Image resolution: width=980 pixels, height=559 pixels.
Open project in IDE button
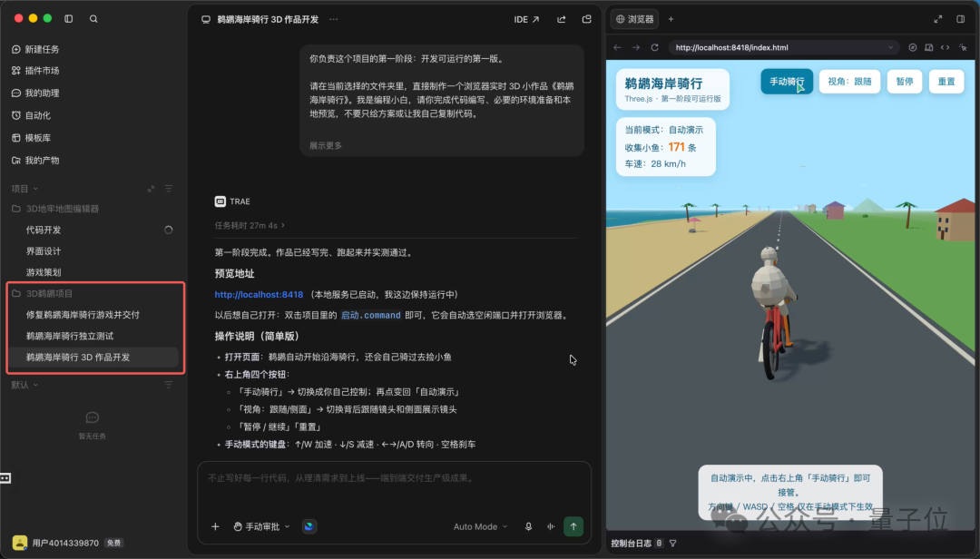pyautogui.click(x=526, y=19)
